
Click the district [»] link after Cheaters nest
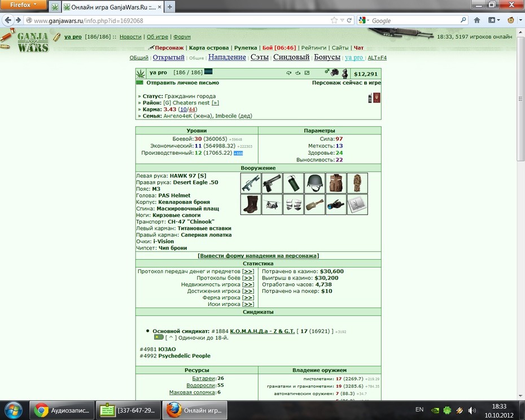215,103
